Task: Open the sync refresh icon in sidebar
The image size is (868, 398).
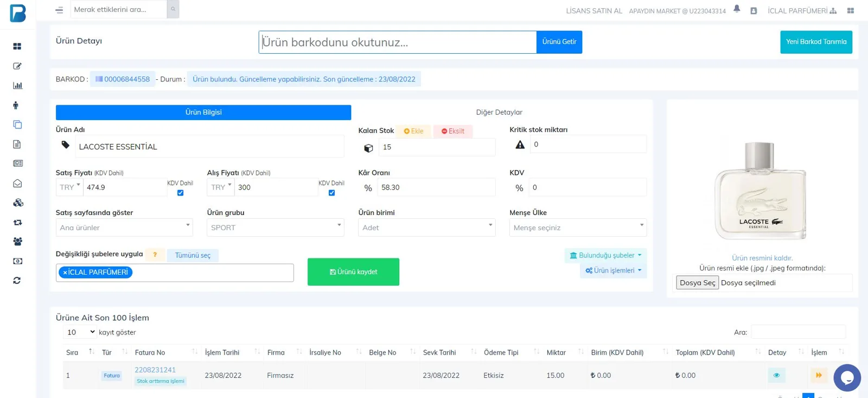Action: pyautogui.click(x=17, y=281)
